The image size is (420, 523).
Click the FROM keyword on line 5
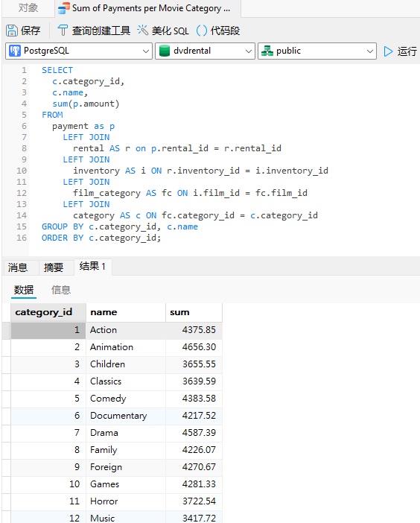(52, 115)
